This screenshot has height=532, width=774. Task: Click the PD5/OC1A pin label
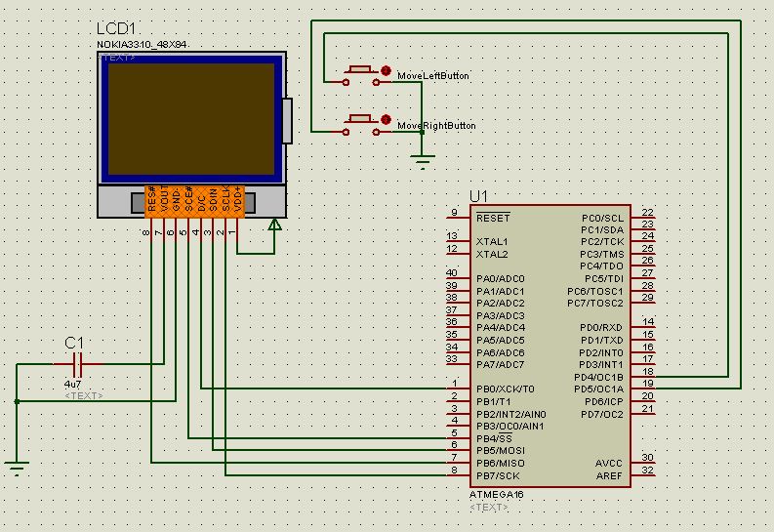(x=598, y=389)
